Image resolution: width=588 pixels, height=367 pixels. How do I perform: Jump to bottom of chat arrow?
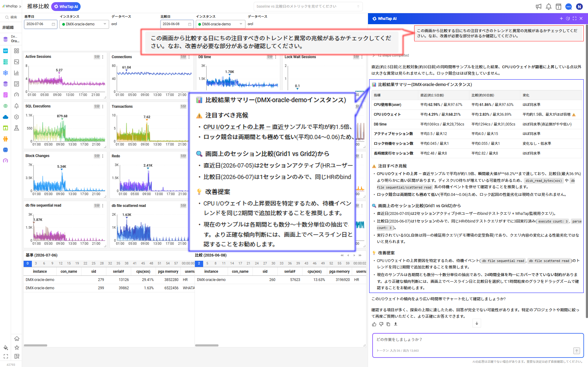pyautogui.click(x=477, y=323)
